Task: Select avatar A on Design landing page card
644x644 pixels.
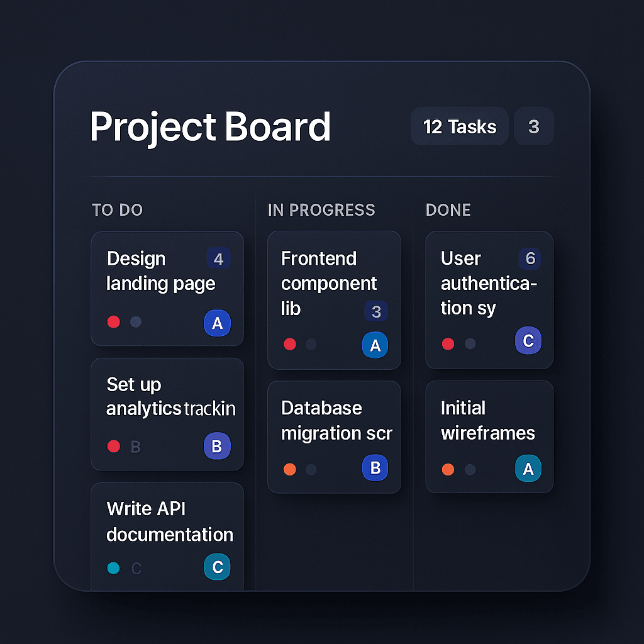Action: (x=218, y=323)
